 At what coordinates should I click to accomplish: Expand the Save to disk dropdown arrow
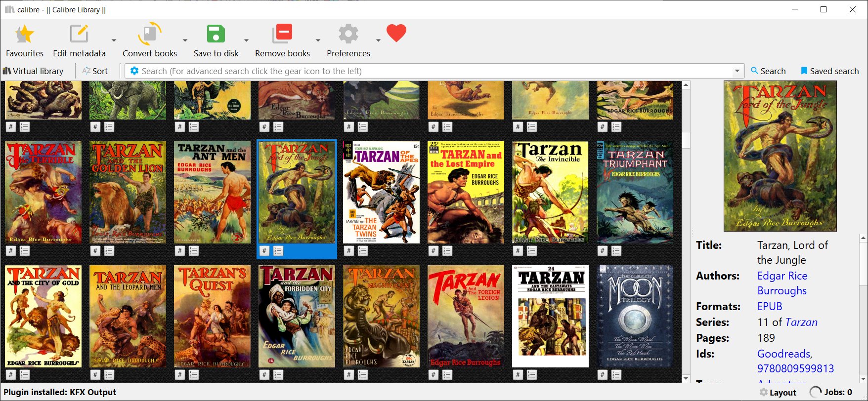pos(246,40)
